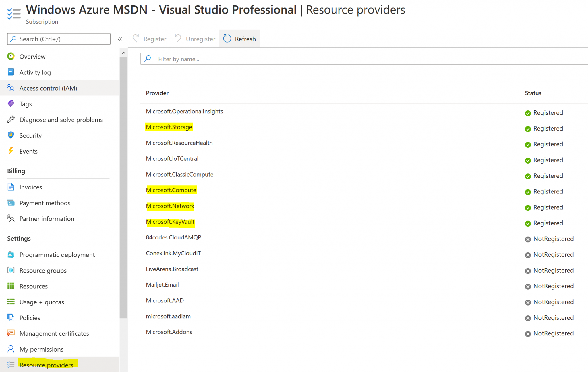Refresh the resource providers list
Image resolution: width=588 pixels, height=372 pixels.
(239, 39)
